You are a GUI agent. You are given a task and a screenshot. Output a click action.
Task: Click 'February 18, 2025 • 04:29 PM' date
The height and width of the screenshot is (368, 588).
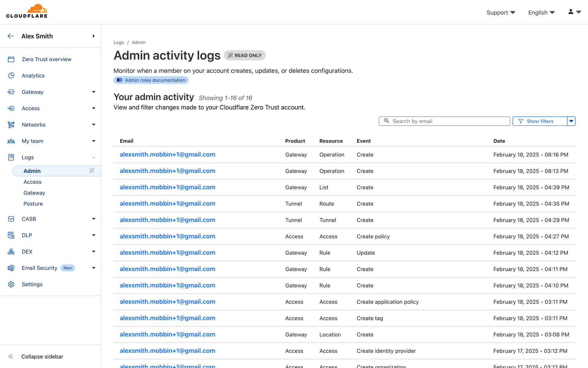point(531,220)
